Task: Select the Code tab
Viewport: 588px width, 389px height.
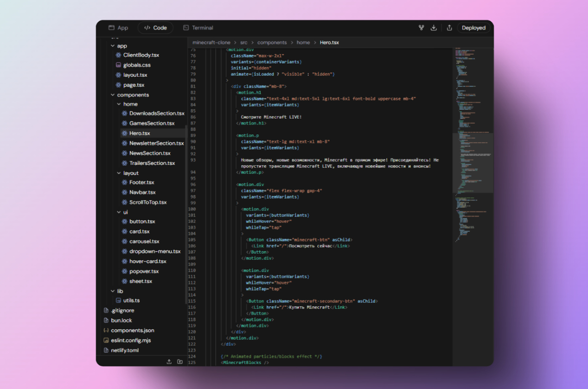Action: click(155, 28)
